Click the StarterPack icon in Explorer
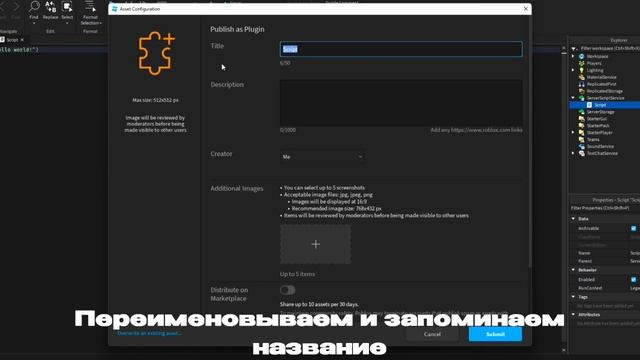This screenshot has height=360, width=640. coord(582,126)
